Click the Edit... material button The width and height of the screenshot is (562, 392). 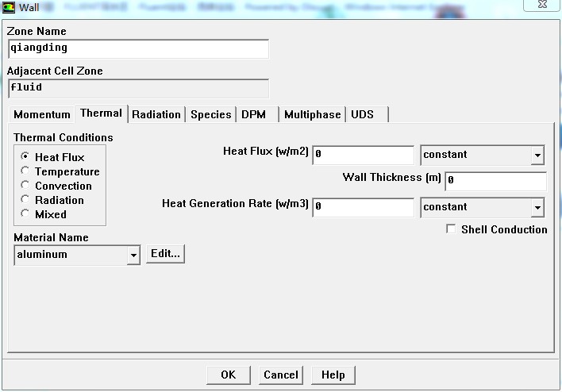pyautogui.click(x=165, y=254)
